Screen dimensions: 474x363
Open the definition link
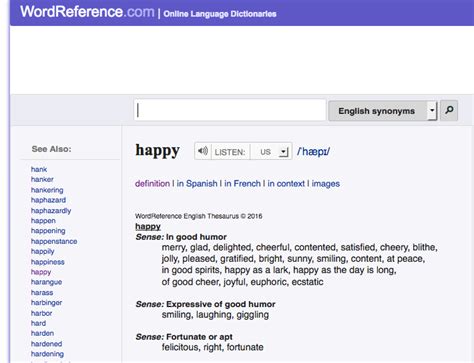pos(152,184)
